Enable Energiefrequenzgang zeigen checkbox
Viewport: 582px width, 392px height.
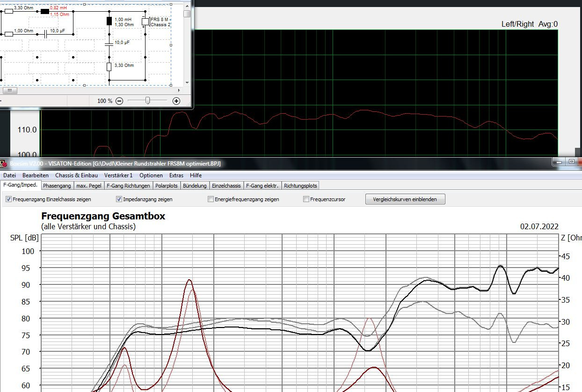pos(211,199)
